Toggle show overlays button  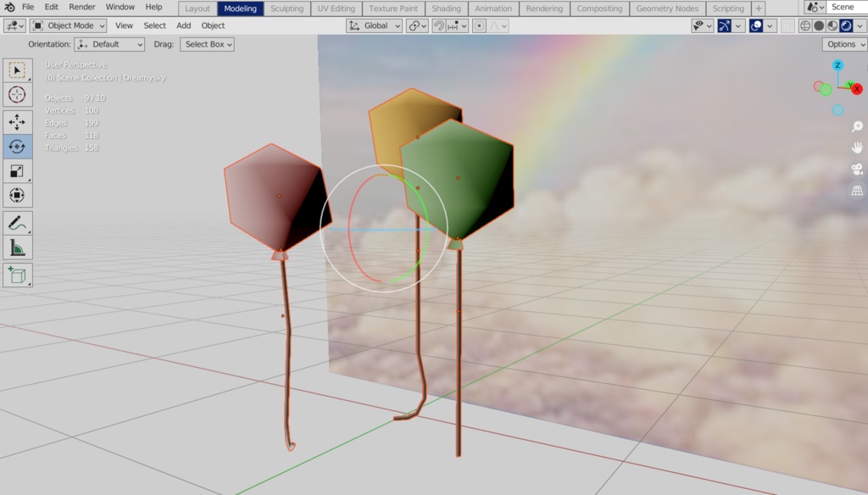coord(756,25)
